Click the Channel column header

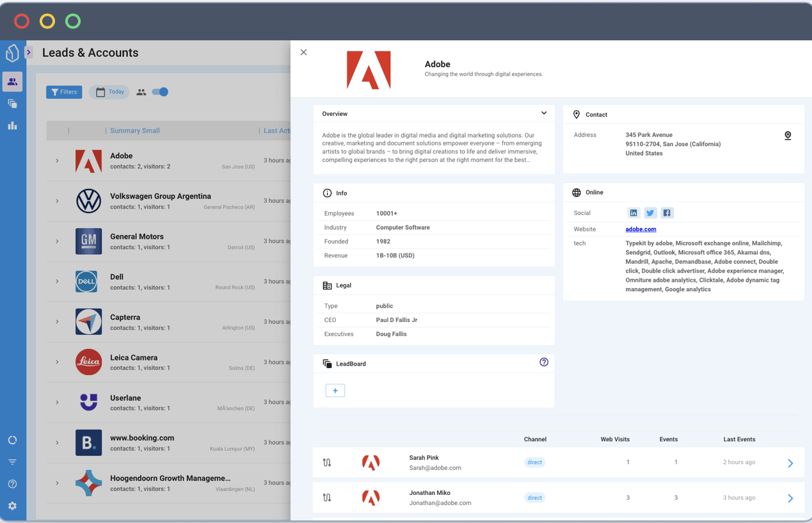pos(535,439)
